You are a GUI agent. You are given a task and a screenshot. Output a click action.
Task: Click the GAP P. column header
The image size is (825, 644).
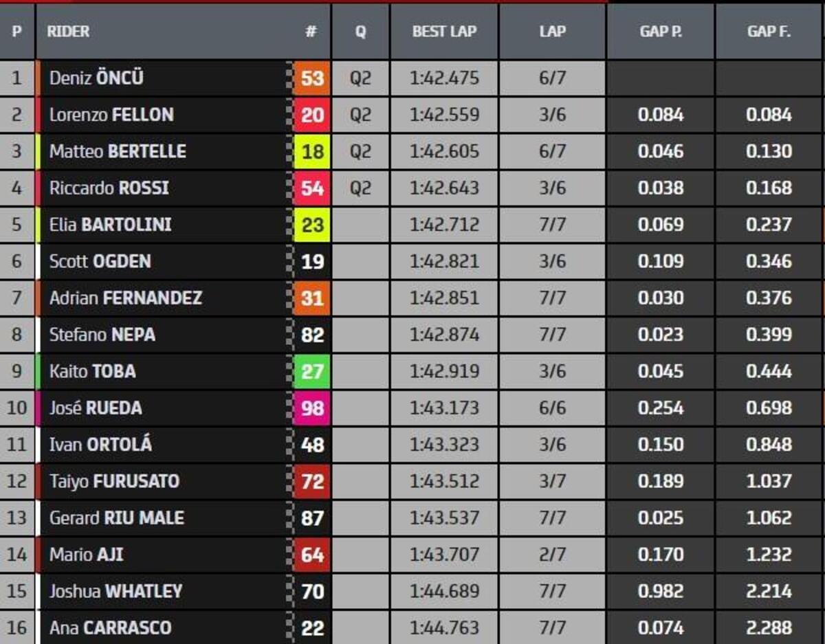(660, 32)
